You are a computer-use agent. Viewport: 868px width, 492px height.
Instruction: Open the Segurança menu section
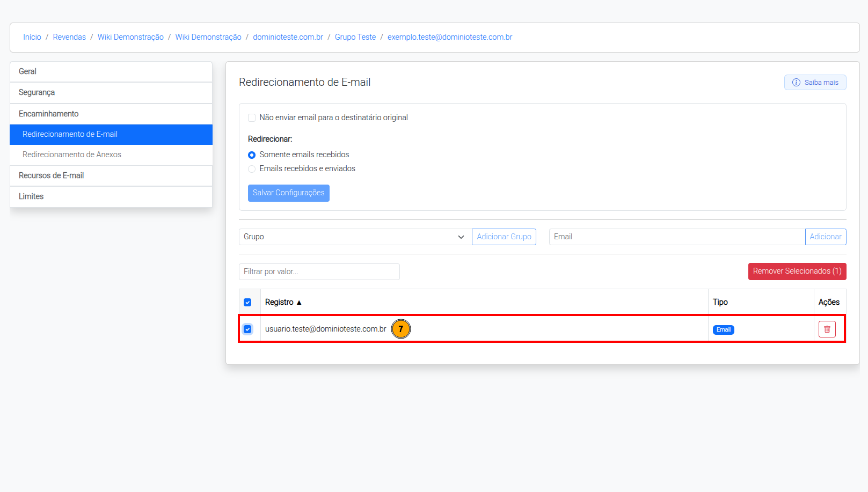pos(111,92)
